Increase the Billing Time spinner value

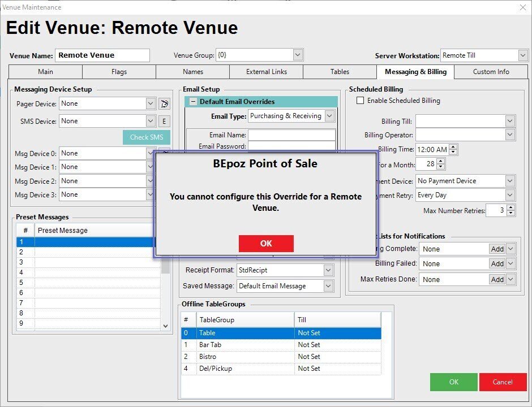tap(453, 147)
